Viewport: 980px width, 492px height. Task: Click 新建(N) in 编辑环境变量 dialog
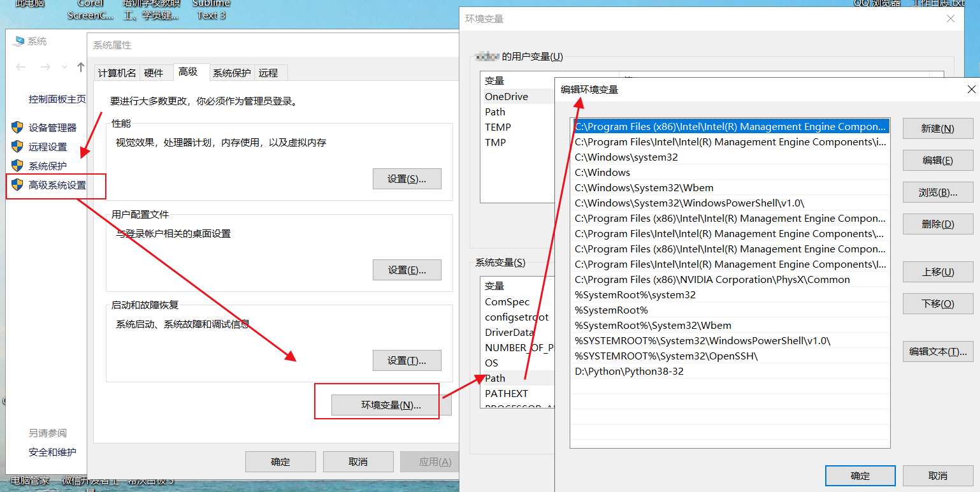(938, 128)
